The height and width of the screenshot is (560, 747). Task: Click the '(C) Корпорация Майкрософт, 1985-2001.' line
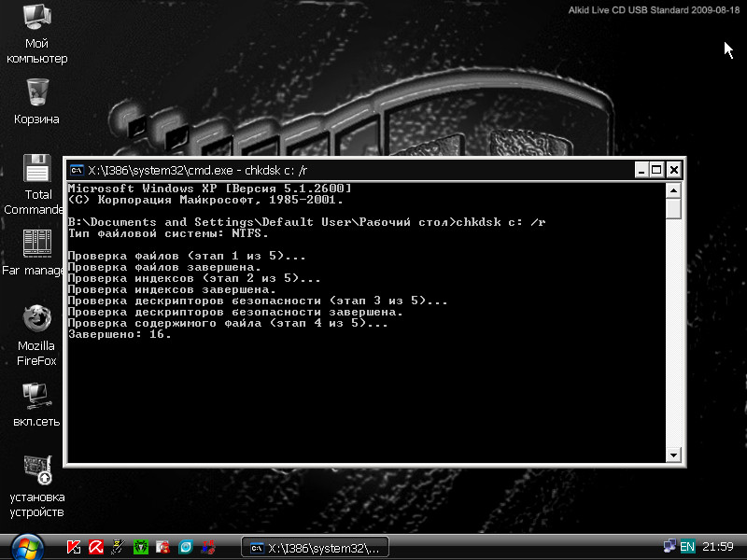point(205,200)
